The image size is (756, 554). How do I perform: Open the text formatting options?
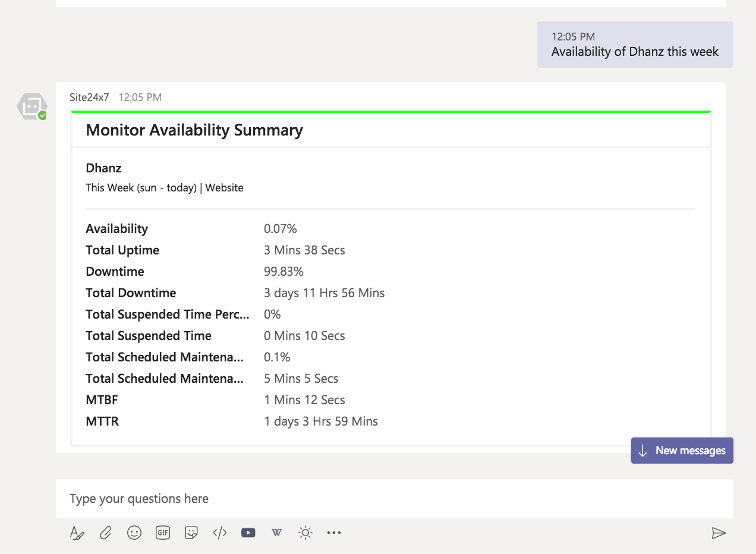(x=77, y=533)
